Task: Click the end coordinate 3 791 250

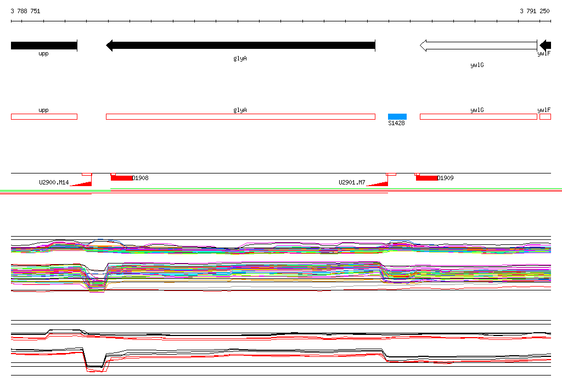Action: click(x=535, y=11)
